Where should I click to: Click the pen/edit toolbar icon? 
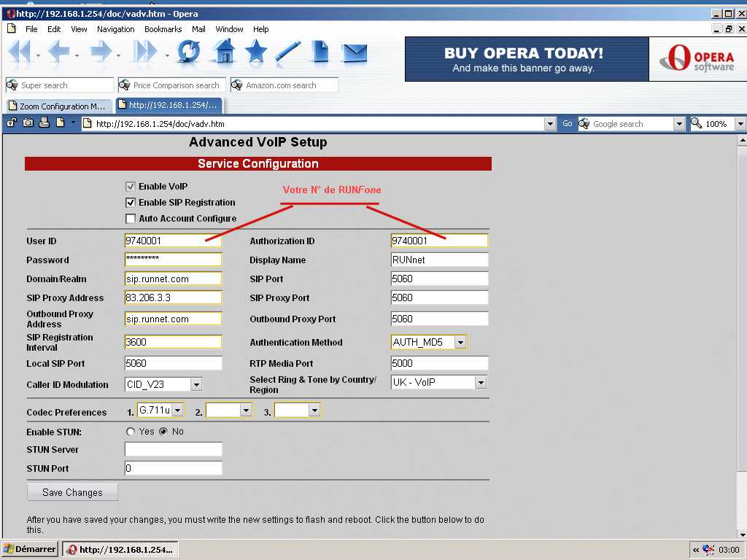click(x=287, y=52)
